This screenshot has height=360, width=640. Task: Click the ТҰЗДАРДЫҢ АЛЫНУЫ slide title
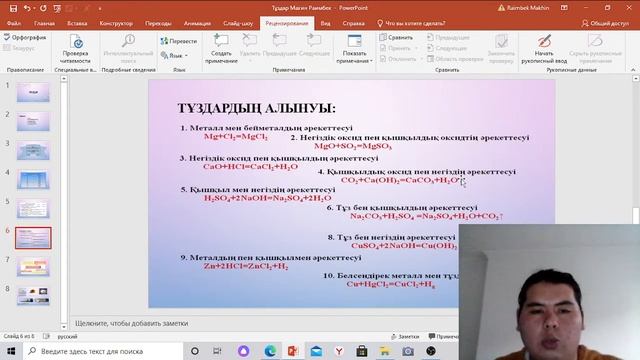[257, 109]
